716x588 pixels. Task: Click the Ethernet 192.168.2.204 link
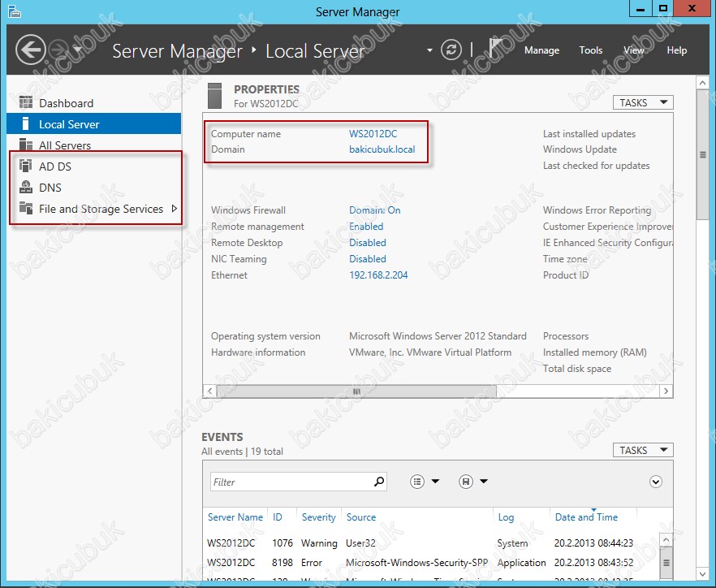[378, 275]
